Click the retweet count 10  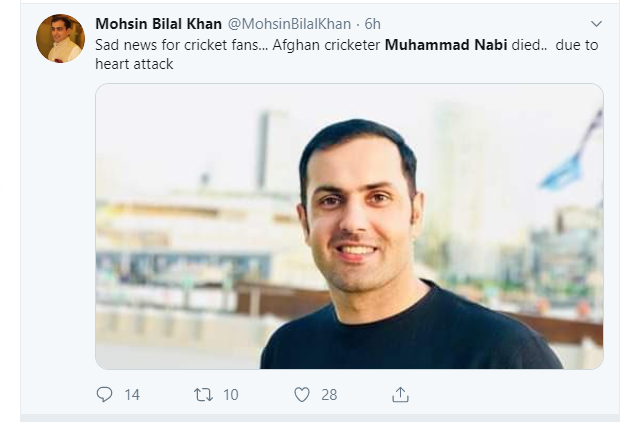(x=230, y=394)
